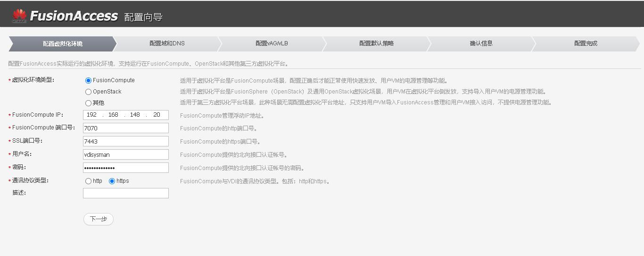644x256 pixels.
Task: Focus the third IP octet 148
Action: point(135,115)
